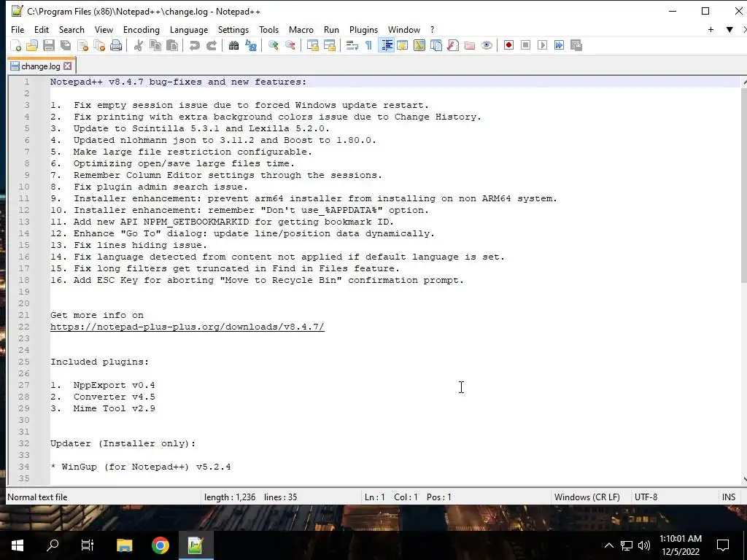The height and width of the screenshot is (560, 747).
Task: Click Save recorded macro icon
Action: pyautogui.click(x=576, y=45)
